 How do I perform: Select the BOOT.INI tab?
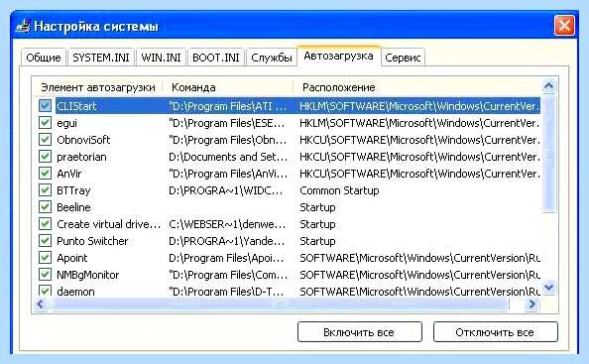tap(215, 58)
